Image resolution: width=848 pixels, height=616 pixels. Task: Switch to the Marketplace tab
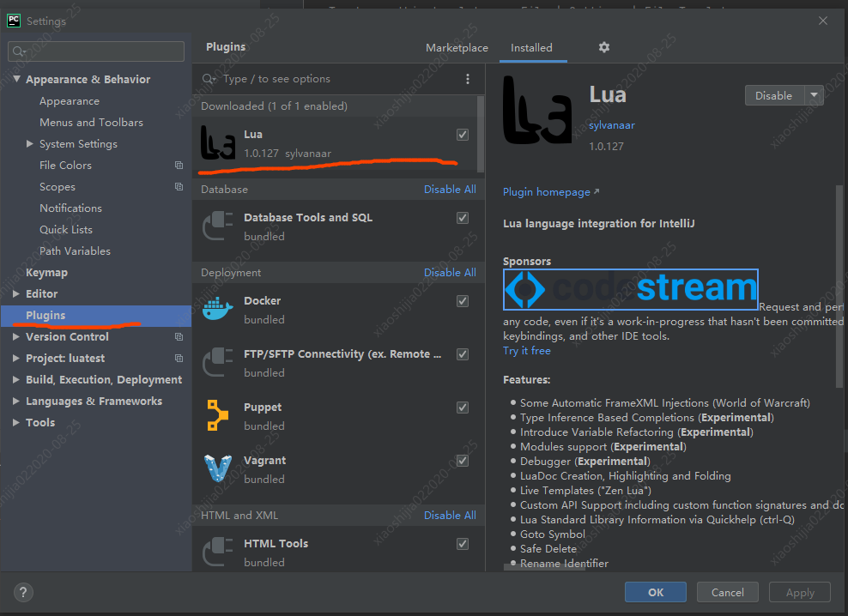[457, 48]
